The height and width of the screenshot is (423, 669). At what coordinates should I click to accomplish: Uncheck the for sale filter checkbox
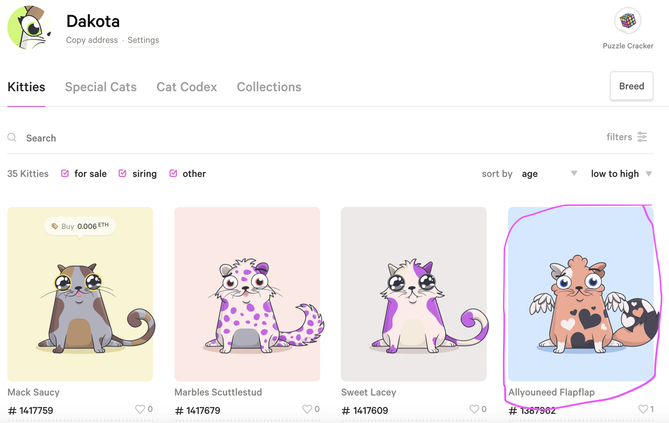66,173
